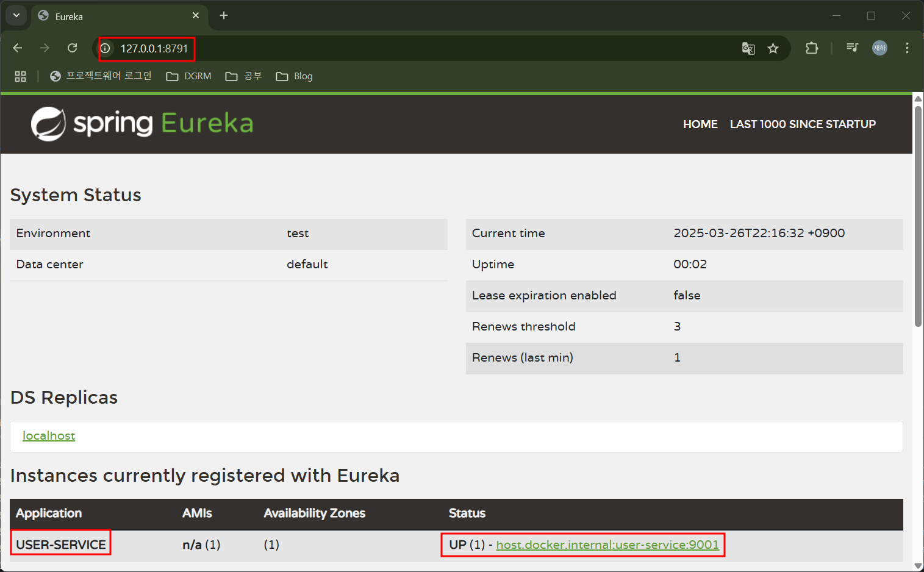
Task: Open the 프로젝트웨어 로그인 bookmark
Action: point(101,76)
